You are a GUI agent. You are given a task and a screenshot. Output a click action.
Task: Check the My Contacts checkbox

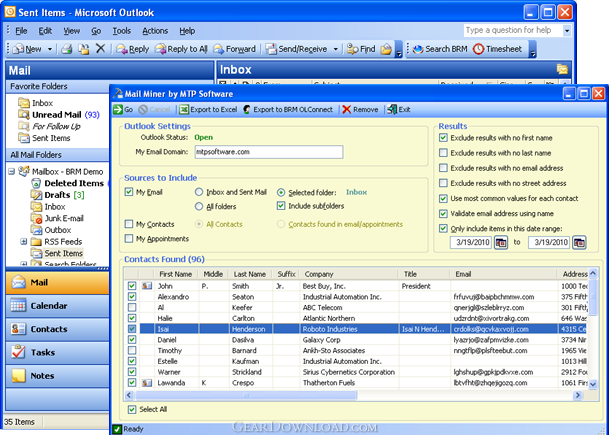pos(129,224)
